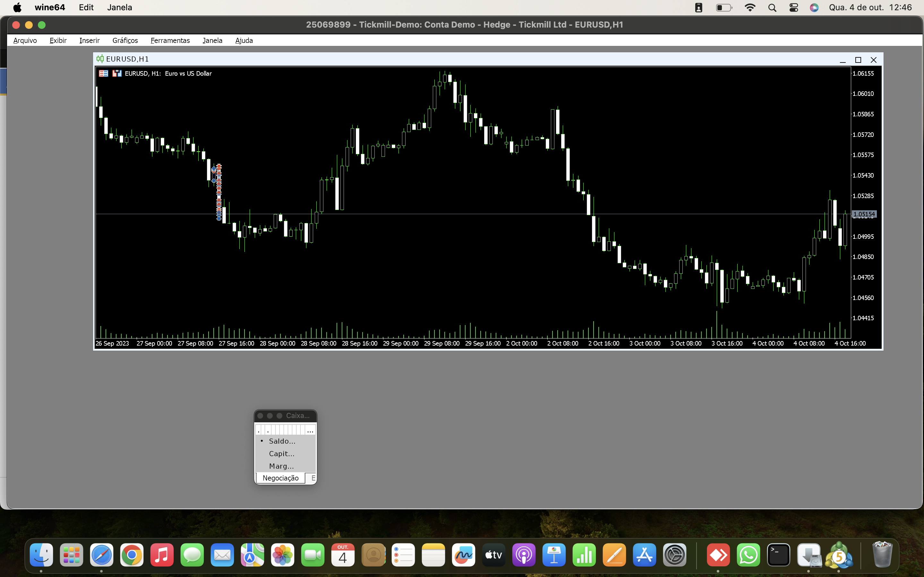Open Spotlight search in the menu bar

pyautogui.click(x=772, y=8)
